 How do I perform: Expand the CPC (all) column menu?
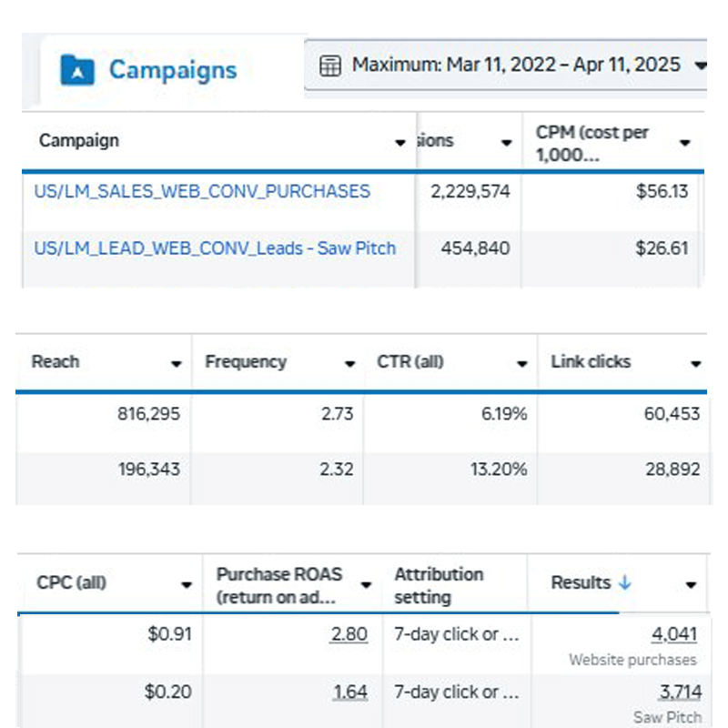click(x=187, y=585)
